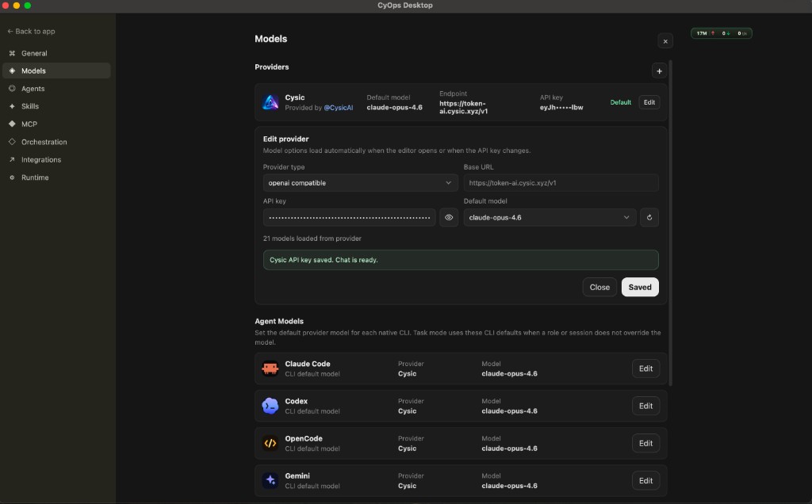Click the token usage indicator pill
The width and height of the screenshot is (812, 504).
[722, 33]
